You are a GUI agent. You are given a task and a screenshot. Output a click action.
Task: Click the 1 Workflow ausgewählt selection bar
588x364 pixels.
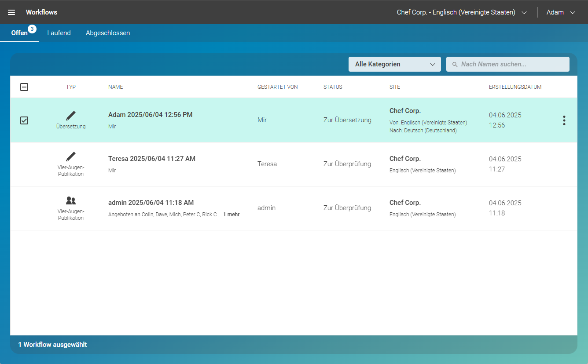click(x=53, y=344)
